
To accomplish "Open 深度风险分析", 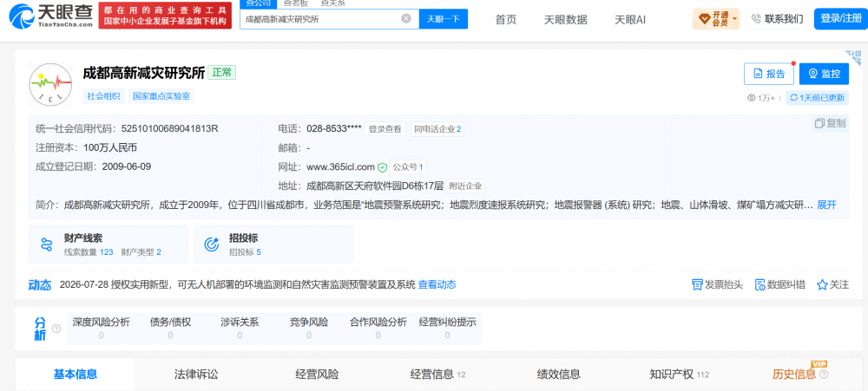I will pyautogui.click(x=101, y=329).
